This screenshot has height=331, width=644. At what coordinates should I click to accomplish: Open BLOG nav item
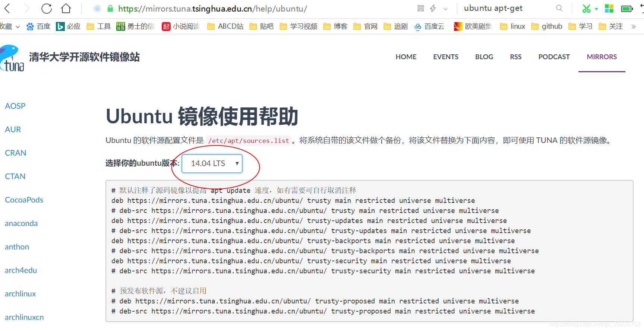(x=484, y=57)
